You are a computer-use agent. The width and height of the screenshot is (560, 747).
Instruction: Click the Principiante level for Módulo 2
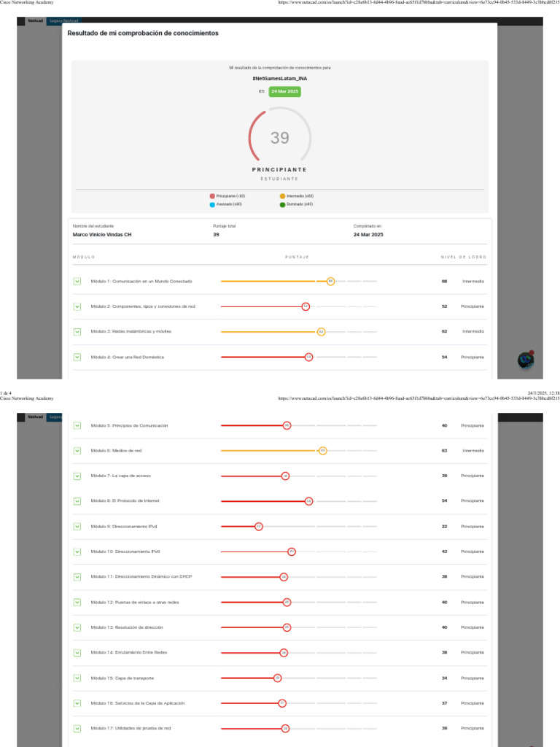click(472, 307)
